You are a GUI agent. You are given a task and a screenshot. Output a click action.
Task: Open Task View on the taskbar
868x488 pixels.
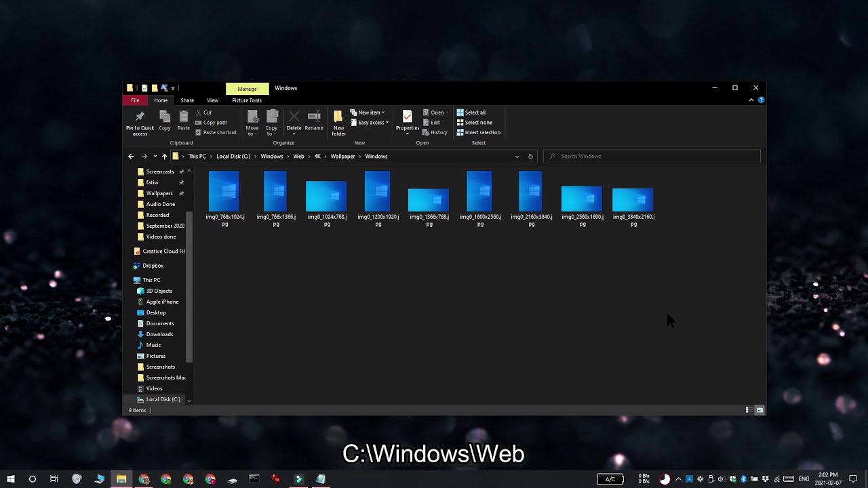(54, 479)
